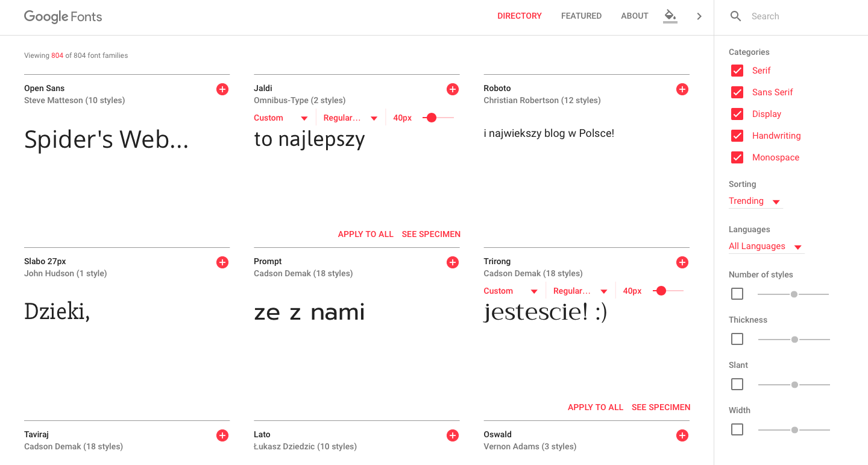Adjust Trirong's font size slider handle

click(x=661, y=291)
